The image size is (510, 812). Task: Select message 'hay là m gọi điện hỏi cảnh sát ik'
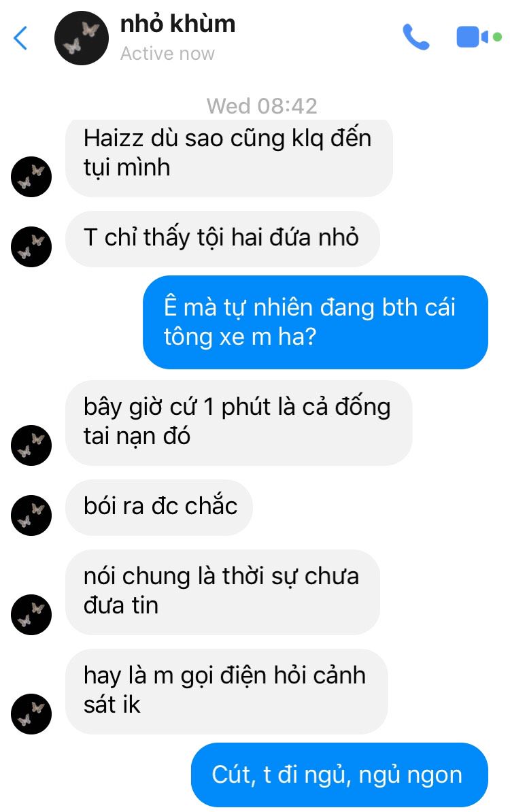click(226, 692)
